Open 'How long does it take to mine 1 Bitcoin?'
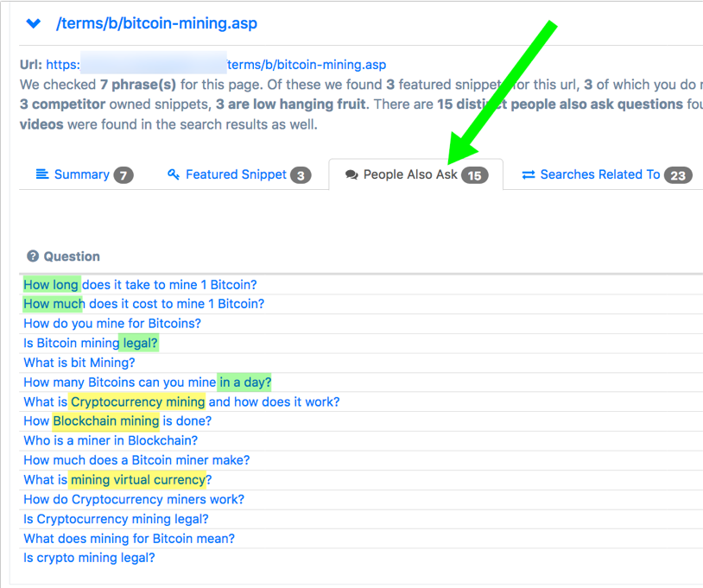The image size is (703, 588). tap(140, 285)
